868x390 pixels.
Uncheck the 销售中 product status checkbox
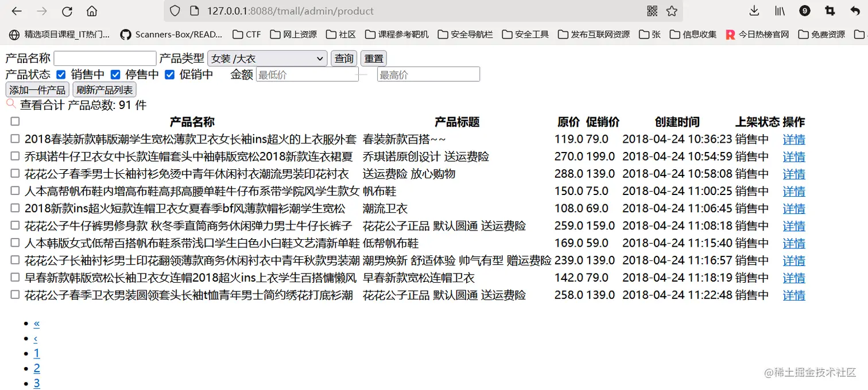point(61,75)
